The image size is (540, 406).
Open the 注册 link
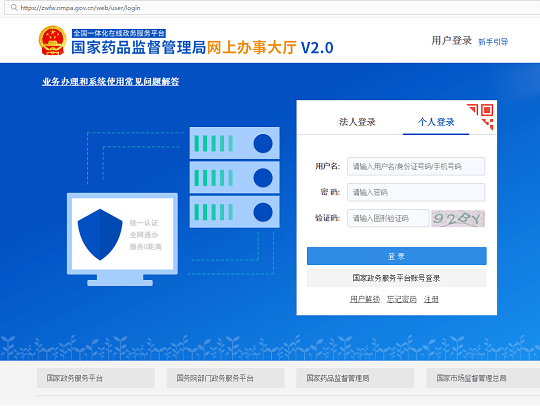point(431,299)
